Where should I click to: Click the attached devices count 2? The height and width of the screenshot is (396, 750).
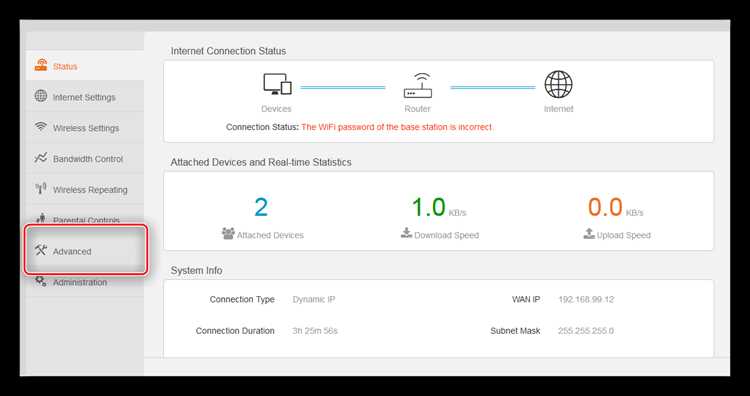[261, 208]
